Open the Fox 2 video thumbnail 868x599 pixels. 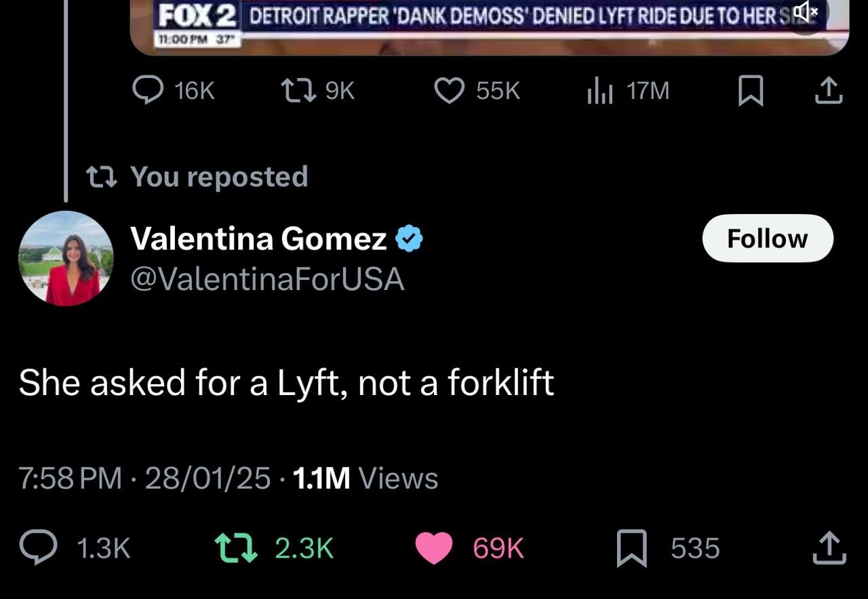tap(490, 27)
